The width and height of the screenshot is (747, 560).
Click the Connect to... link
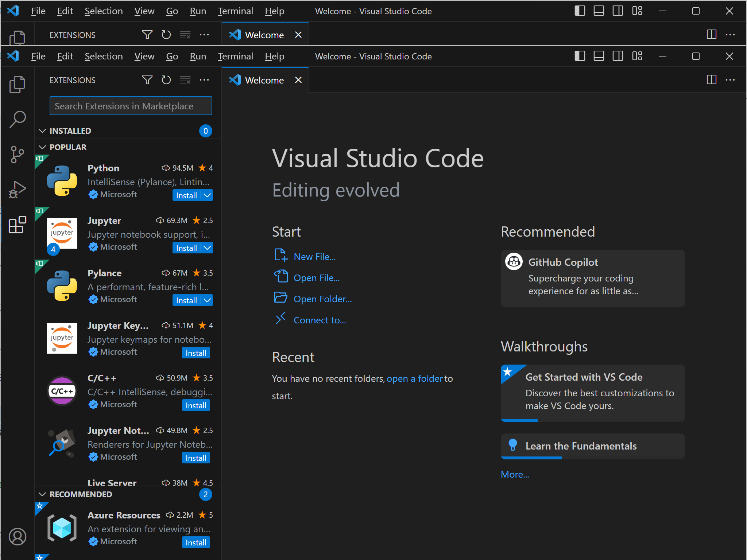[320, 320]
